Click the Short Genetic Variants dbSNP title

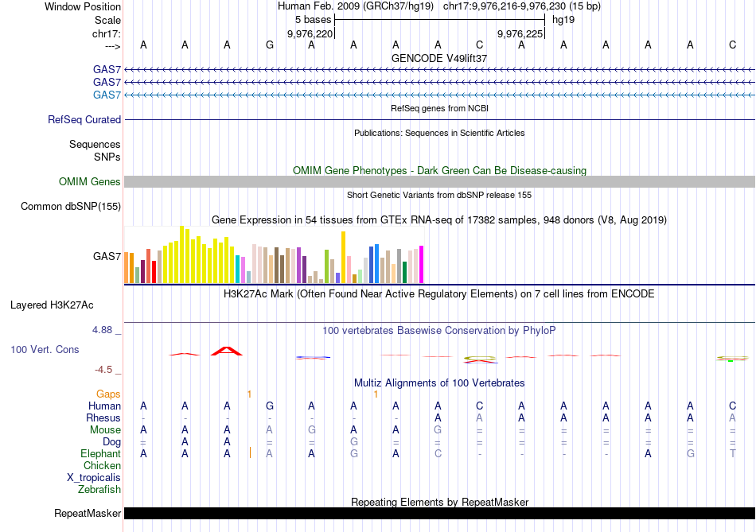439,195
